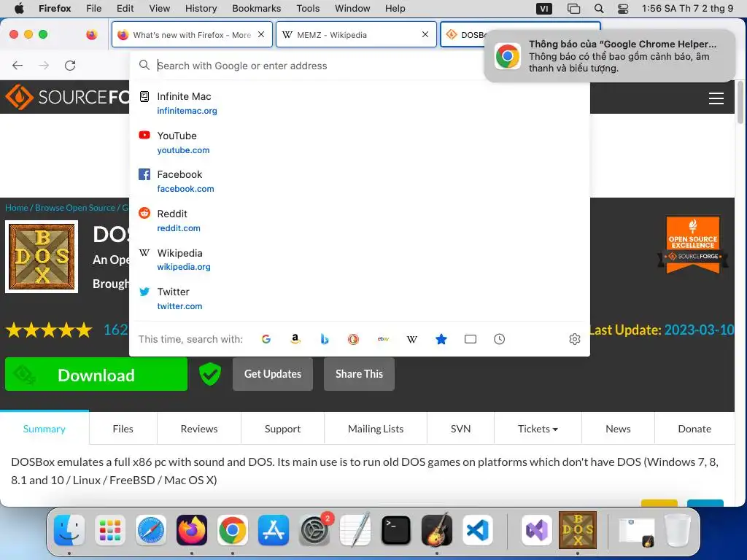Open Safari from the Dock

click(151, 530)
